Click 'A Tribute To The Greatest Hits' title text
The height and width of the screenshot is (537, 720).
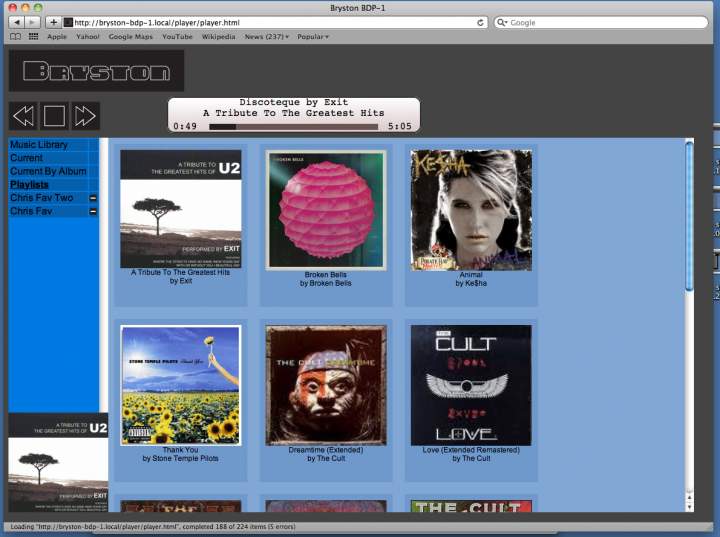(180, 272)
